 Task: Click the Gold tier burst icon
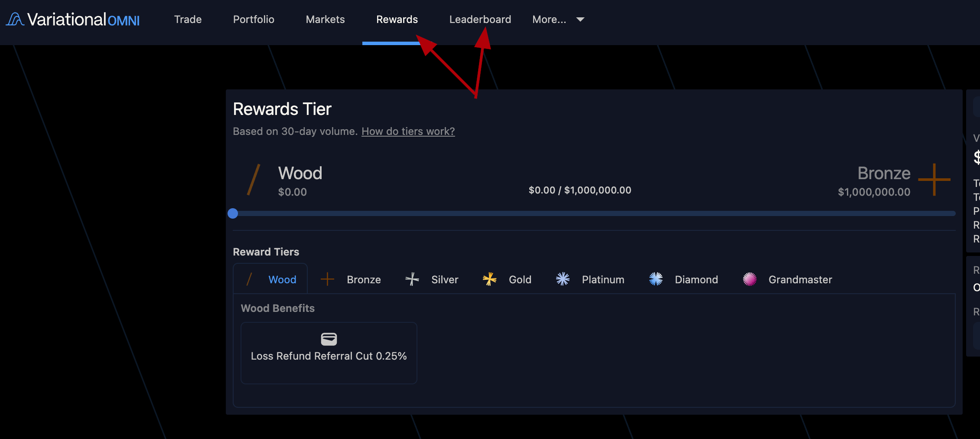[489, 279]
